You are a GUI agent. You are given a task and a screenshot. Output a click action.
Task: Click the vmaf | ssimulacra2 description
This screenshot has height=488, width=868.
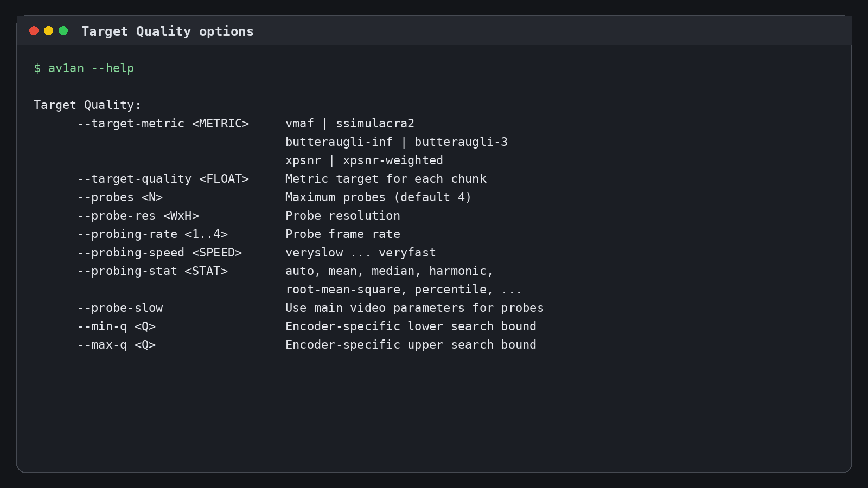[x=350, y=124]
